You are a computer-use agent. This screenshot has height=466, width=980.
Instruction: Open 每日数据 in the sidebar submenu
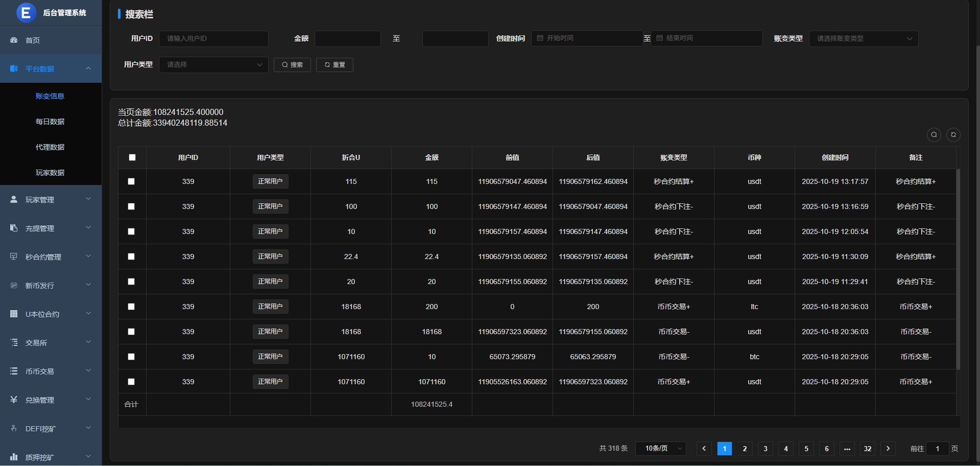50,122
